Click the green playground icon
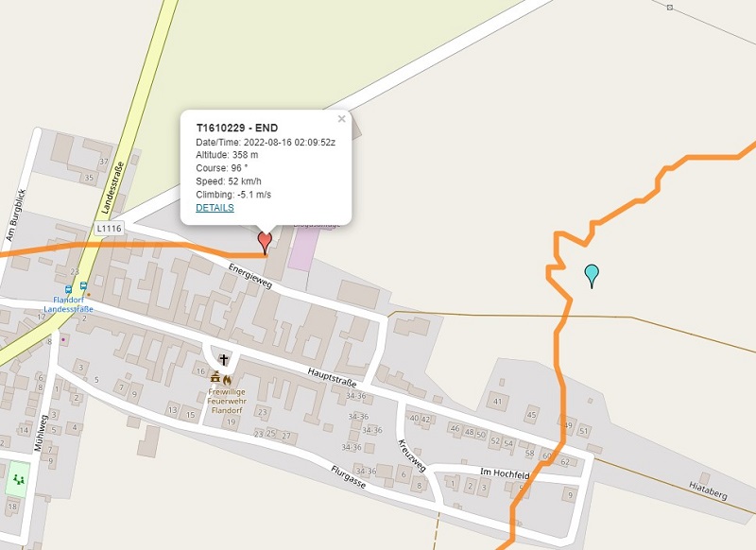 click(x=18, y=479)
